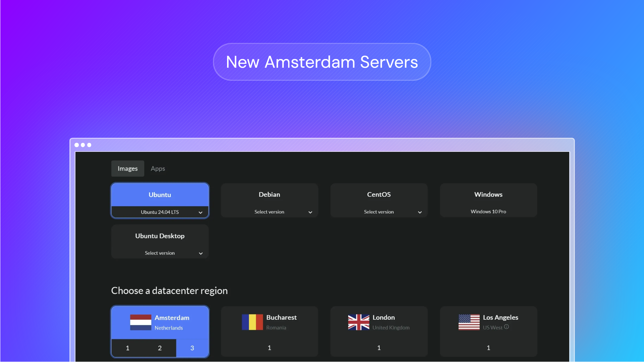This screenshot has width=644, height=362.
Task: Expand the Ubuntu 24.04 LTS version dropdown
Action: point(160,212)
